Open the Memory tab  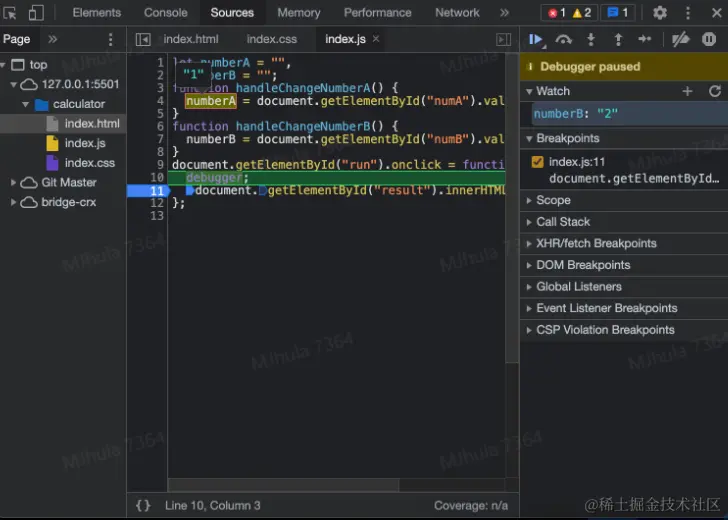[299, 13]
